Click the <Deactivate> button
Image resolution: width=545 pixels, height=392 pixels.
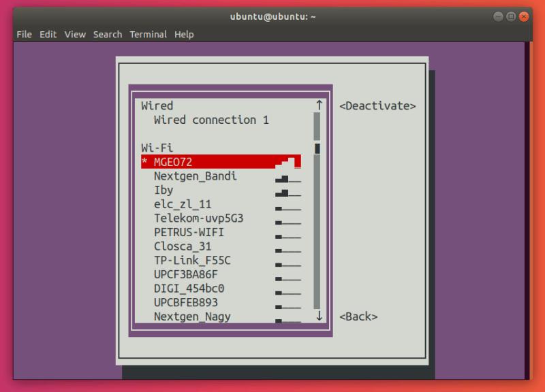[377, 105]
